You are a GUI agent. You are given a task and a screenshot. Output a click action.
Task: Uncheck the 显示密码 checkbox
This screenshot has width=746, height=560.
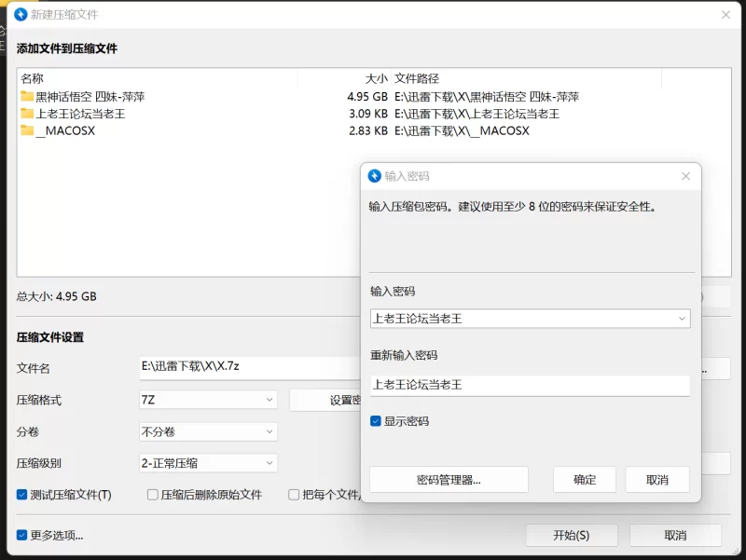376,421
